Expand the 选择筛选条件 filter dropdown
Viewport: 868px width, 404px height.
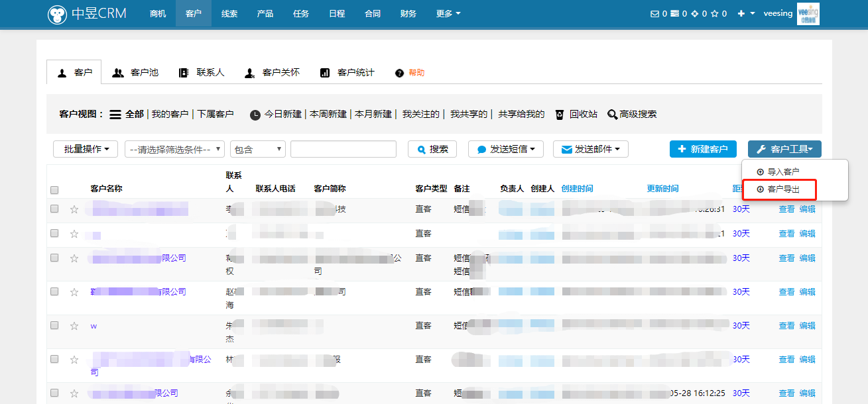174,148
